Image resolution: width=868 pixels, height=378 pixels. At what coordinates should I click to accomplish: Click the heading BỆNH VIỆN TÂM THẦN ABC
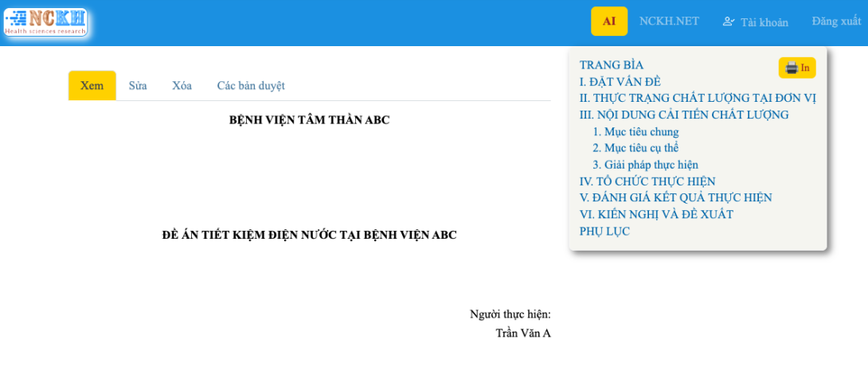pyautogui.click(x=310, y=120)
